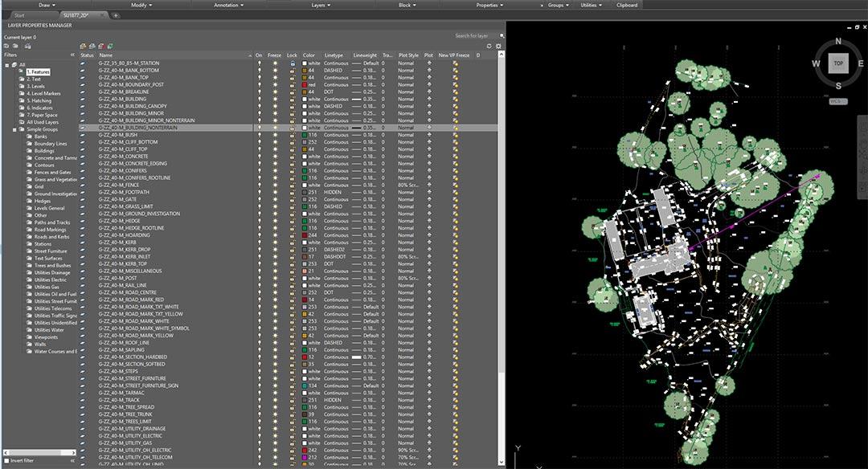Screen dimensions: 868x469
Task: Click red color swatch of G-ZZ_40-M_BOUNDARY_POST
Action: pyautogui.click(x=304, y=84)
